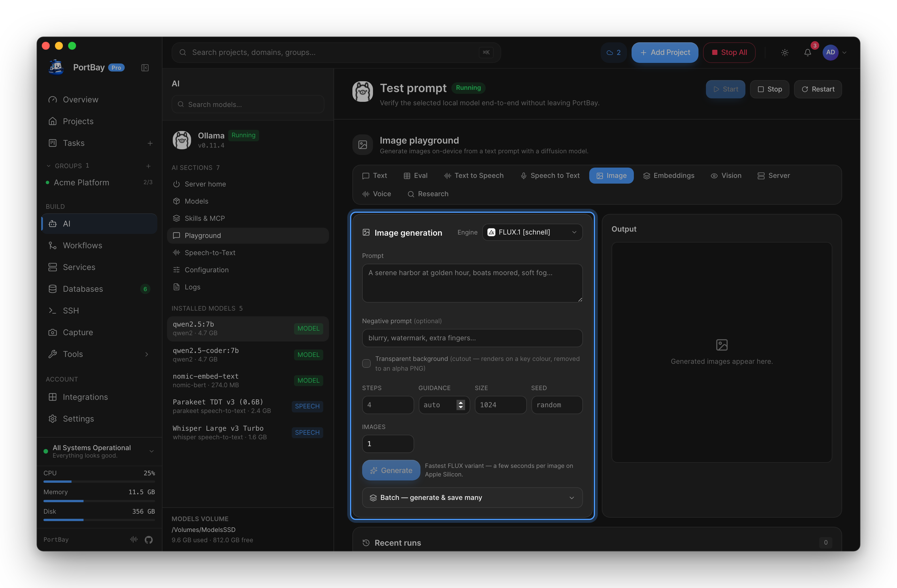Open SSH in the sidebar

(x=99, y=311)
